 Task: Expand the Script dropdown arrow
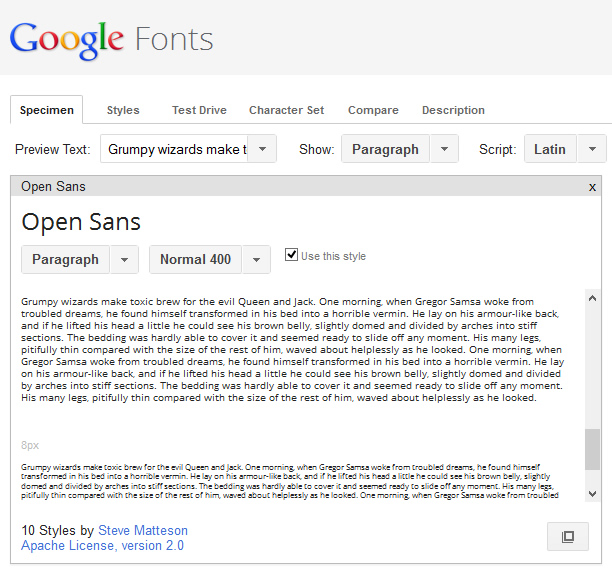coord(592,149)
